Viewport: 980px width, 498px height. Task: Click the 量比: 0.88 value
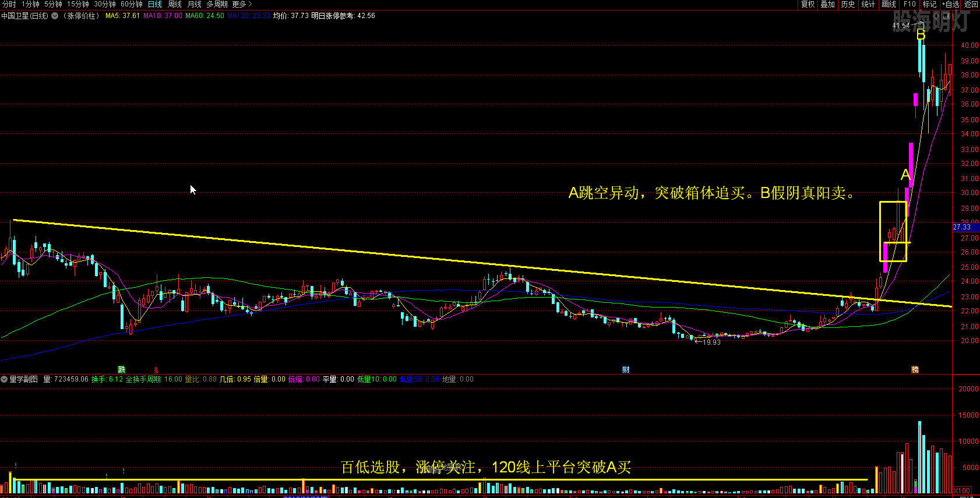[201, 379]
